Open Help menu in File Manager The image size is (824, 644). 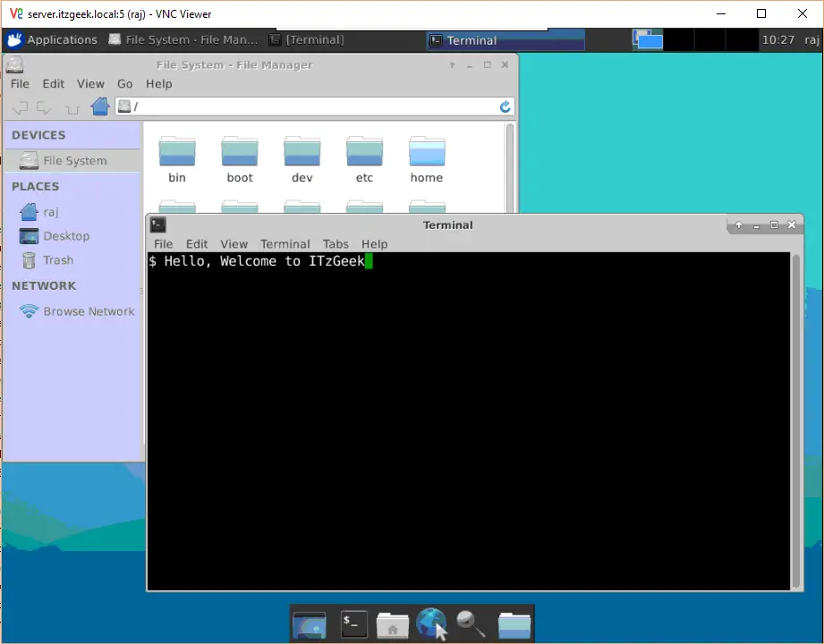tap(158, 83)
